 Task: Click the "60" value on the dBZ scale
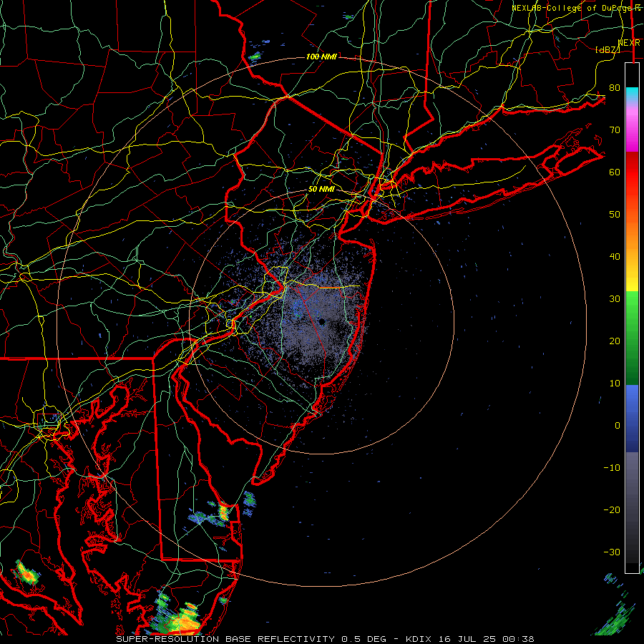pos(615,172)
